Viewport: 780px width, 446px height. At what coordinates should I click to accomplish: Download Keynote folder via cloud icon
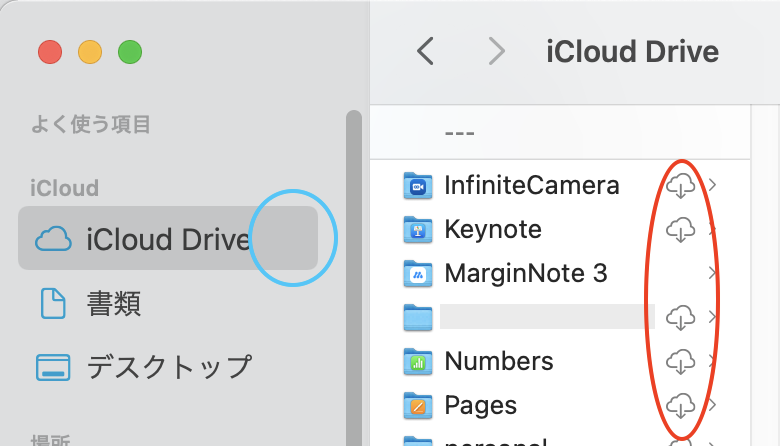pyautogui.click(x=680, y=229)
